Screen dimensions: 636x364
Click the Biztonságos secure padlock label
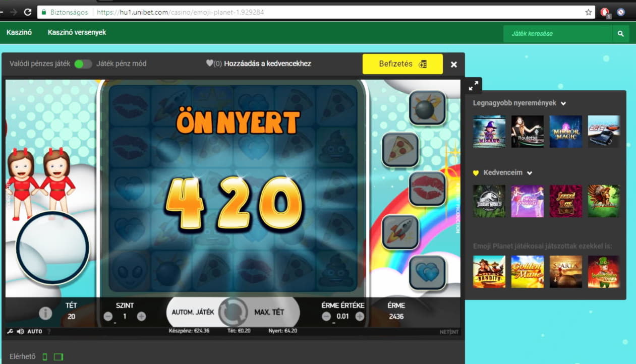tap(64, 12)
